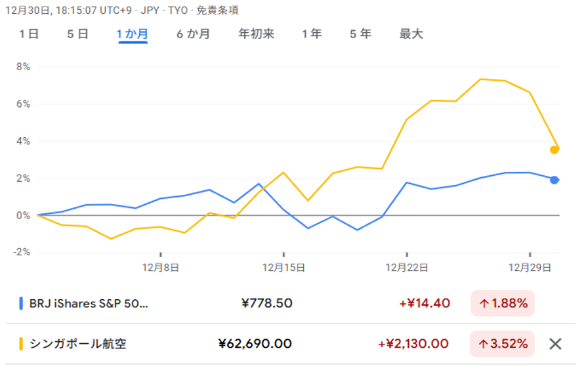Switch chart to 年初来 range
The image size is (588, 374).
coord(256,34)
